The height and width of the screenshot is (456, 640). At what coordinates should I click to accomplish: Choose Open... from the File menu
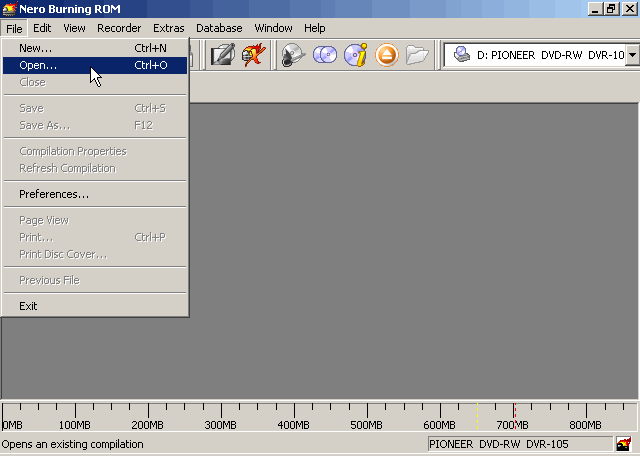[95, 65]
